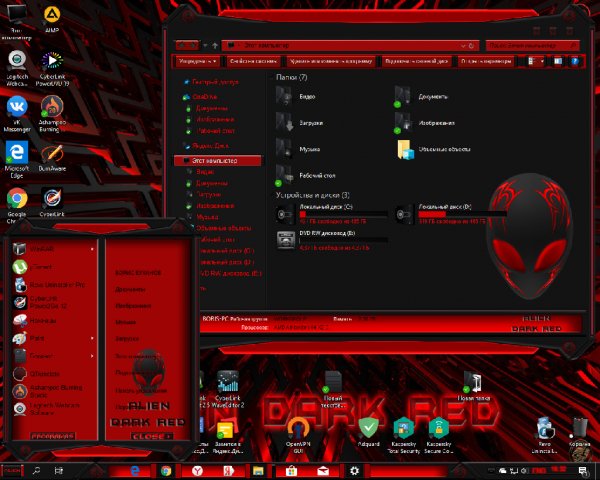
Task: Open Adguard desktop shortcut
Action: 368,432
